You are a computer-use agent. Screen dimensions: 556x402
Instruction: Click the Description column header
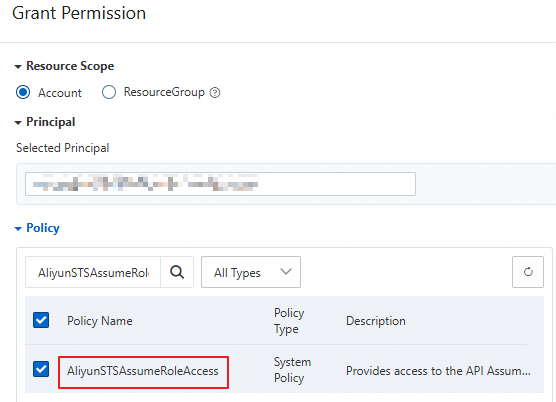[376, 321]
